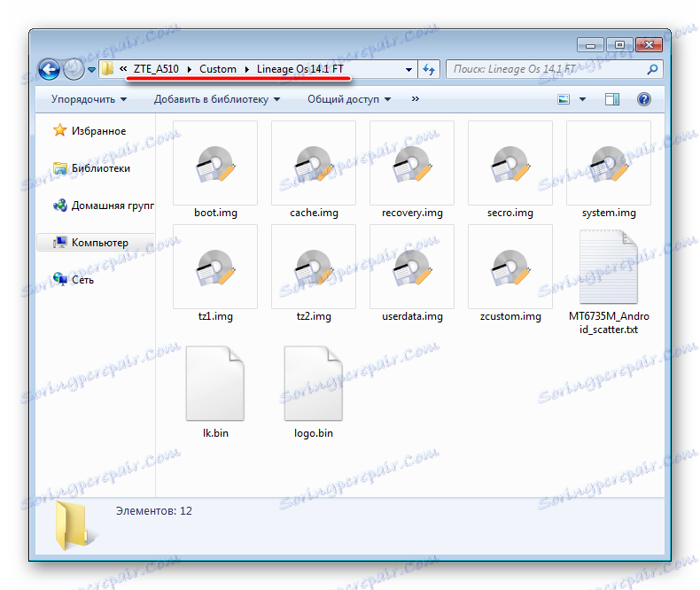Open the Добавить в библиотеку menu

coord(217,99)
